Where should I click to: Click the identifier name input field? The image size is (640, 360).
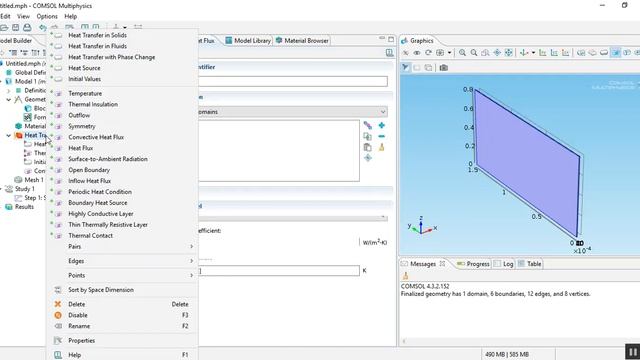[293, 81]
